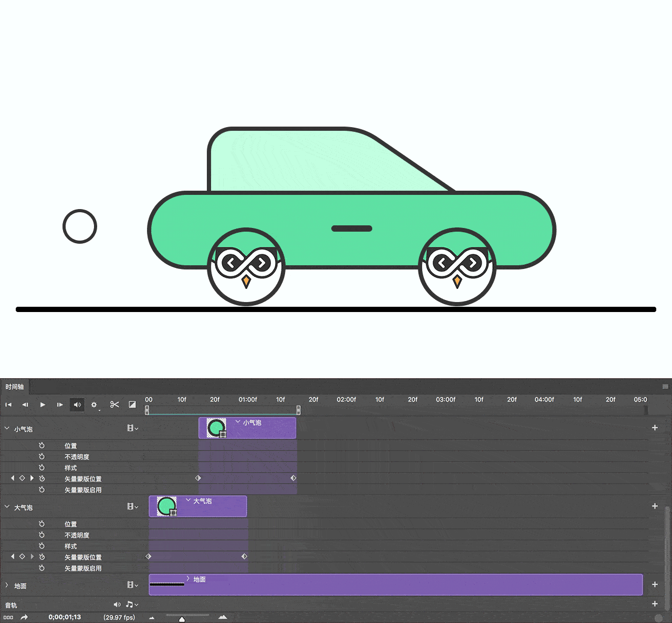
Task: Toggle stopwatch for 大气泡 位置 property
Action: [x=42, y=524]
